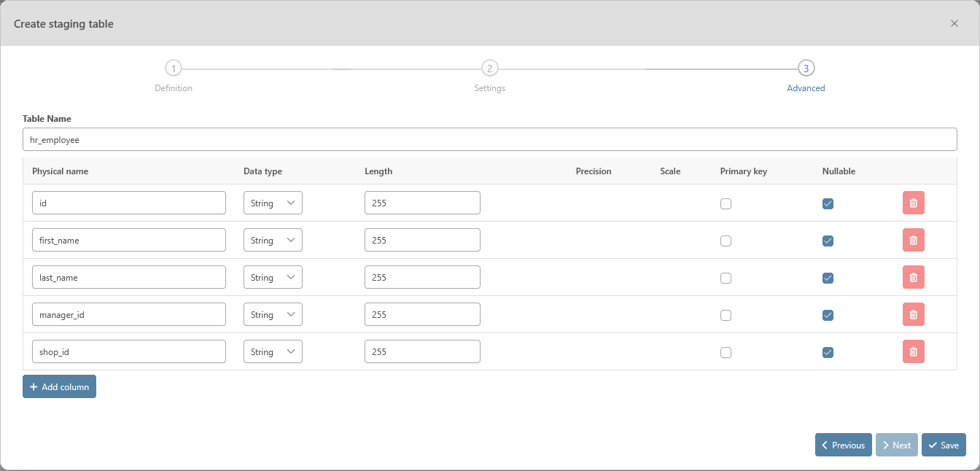Click trash icon for manager_id row
The width and height of the screenshot is (980, 471).
point(913,315)
